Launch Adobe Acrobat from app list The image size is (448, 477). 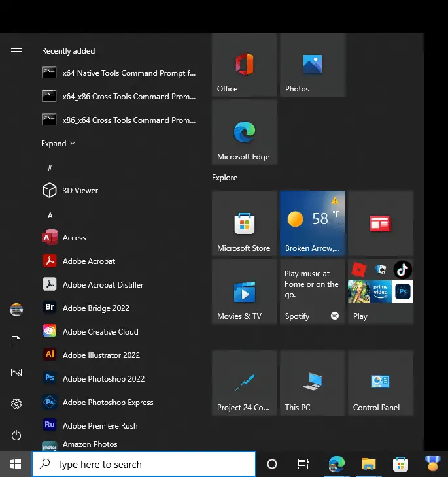[120, 261]
